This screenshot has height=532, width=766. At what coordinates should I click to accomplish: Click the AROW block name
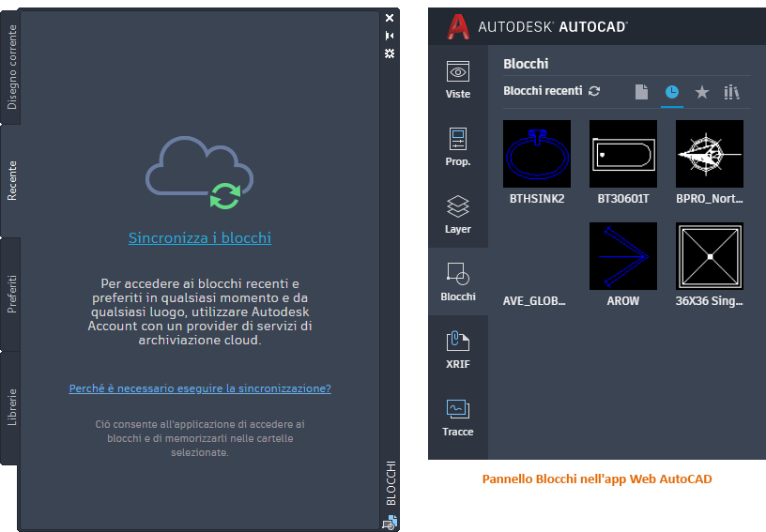coord(623,301)
